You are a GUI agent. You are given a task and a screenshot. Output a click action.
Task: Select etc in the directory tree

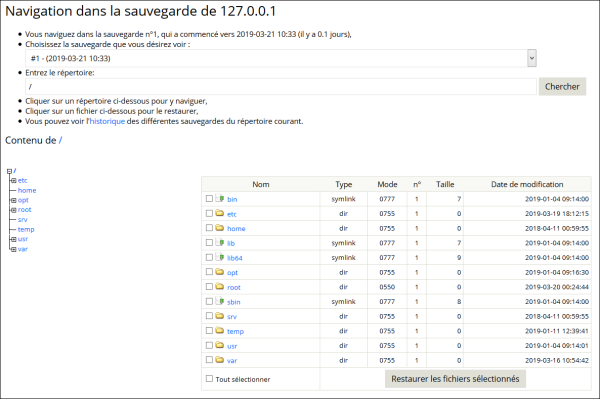click(23, 180)
